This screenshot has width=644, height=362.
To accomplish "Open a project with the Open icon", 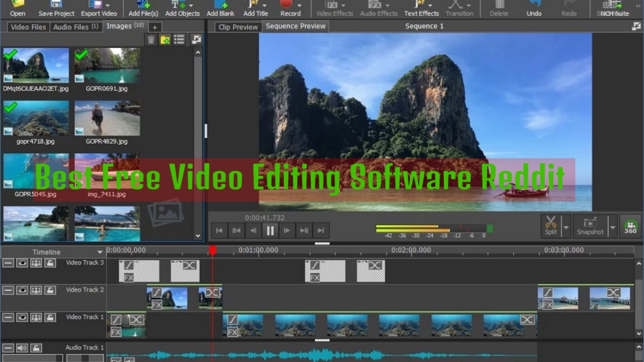I will click(x=18, y=8).
